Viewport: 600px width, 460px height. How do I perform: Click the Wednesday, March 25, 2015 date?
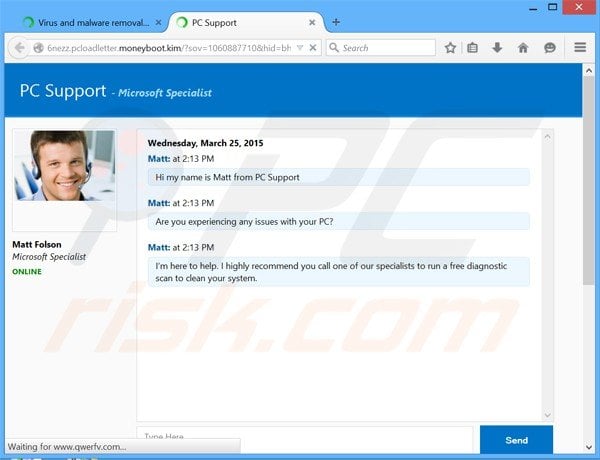click(205, 143)
